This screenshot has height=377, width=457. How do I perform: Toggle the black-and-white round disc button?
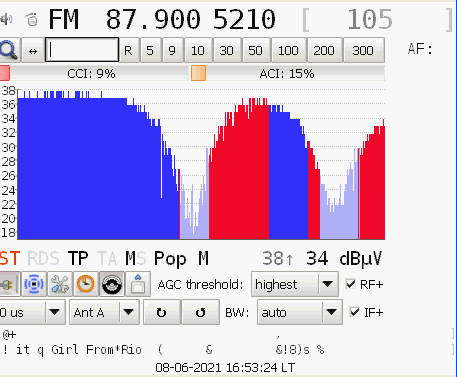112,284
